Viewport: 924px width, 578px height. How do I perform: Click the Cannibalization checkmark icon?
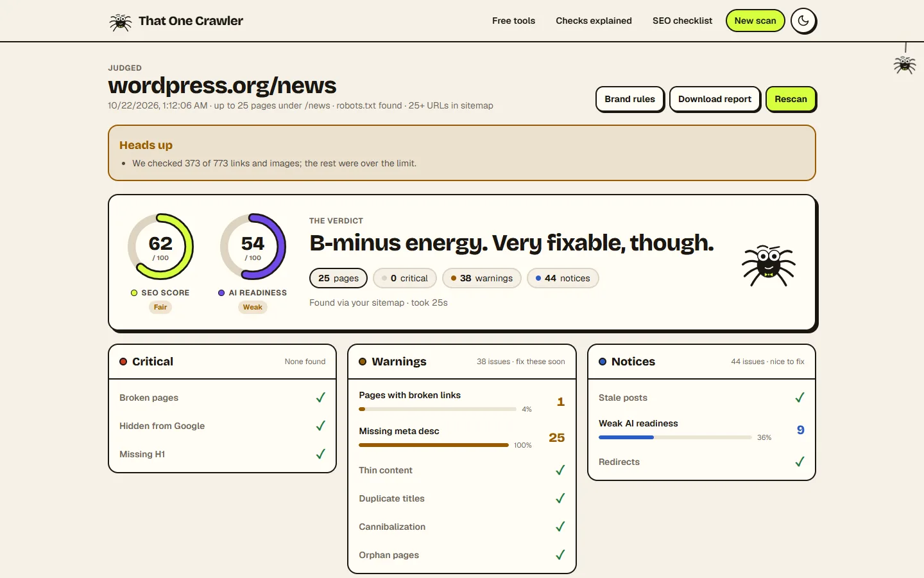[x=560, y=527]
